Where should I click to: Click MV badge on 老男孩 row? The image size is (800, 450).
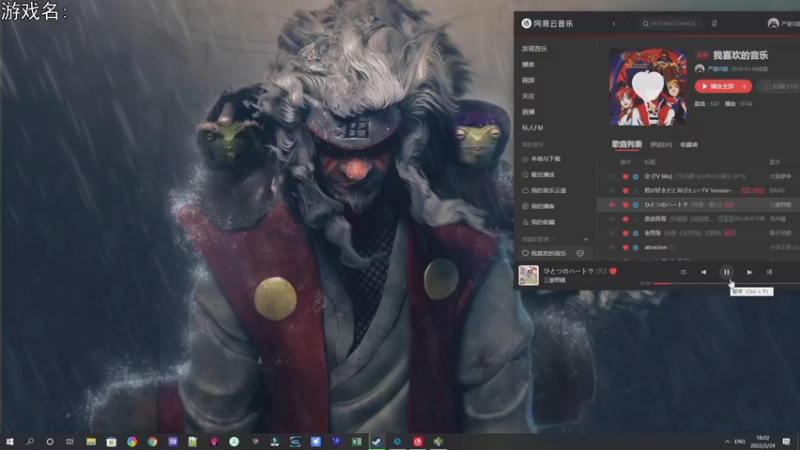(x=730, y=233)
